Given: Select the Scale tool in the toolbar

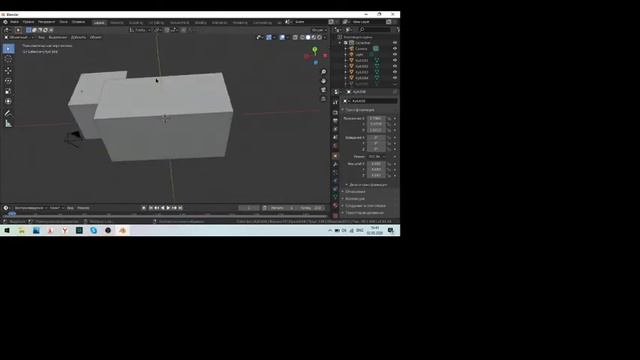Looking at the screenshot, I should 9,91.
